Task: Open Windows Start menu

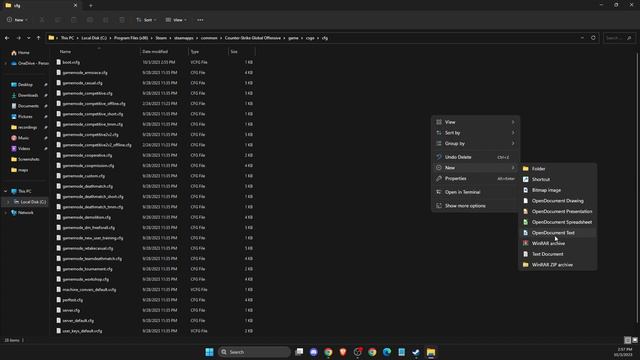Action: tap(209, 352)
